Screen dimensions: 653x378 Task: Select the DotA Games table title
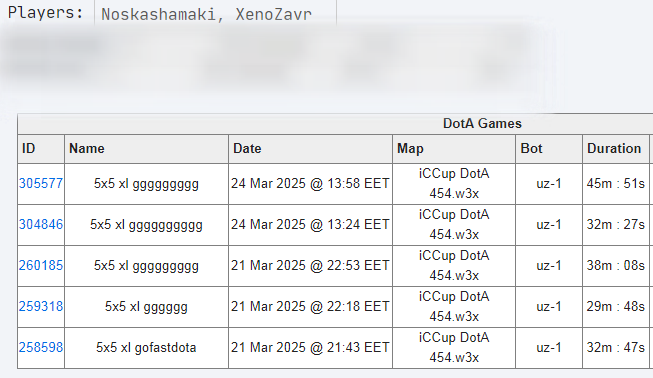click(x=482, y=123)
